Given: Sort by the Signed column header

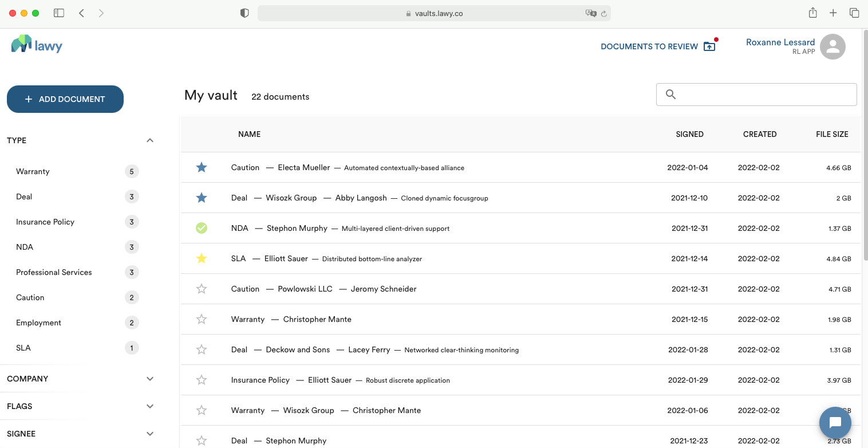Looking at the screenshot, I should click(689, 134).
